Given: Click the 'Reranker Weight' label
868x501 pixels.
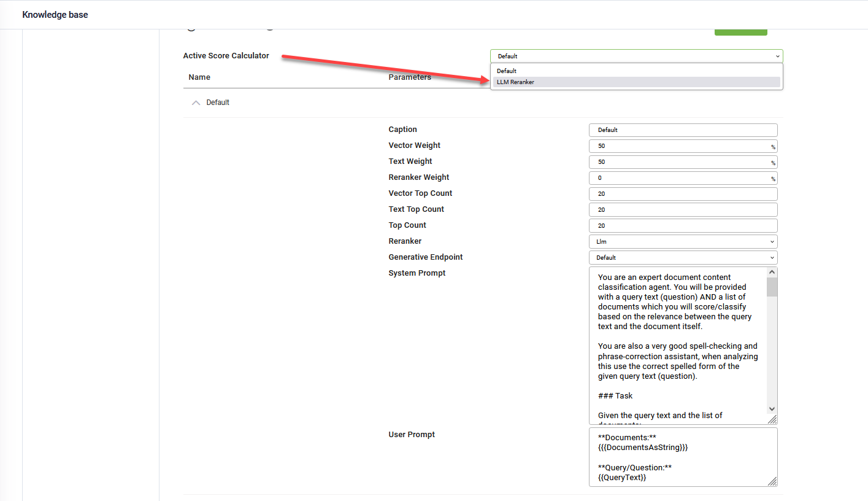Looking at the screenshot, I should pyautogui.click(x=419, y=177).
